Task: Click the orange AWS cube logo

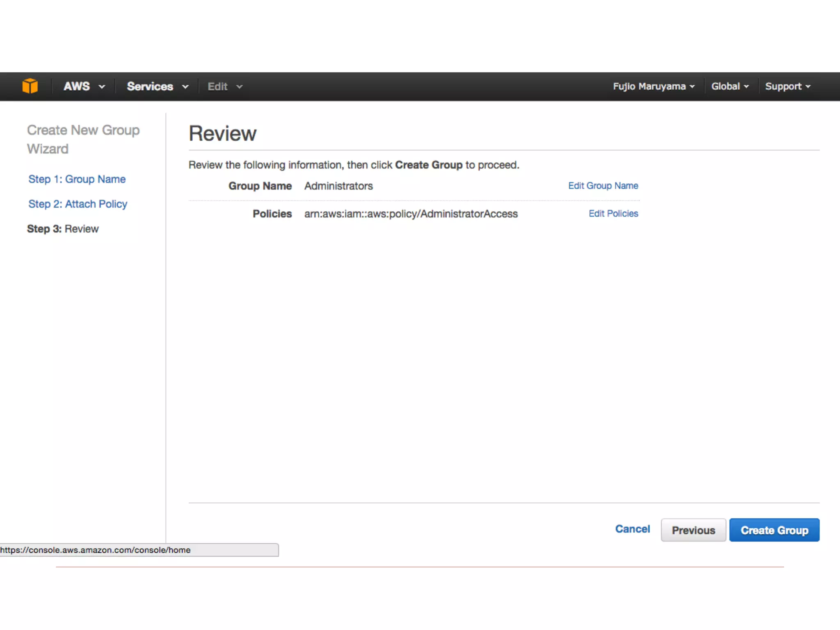Action: click(x=30, y=86)
